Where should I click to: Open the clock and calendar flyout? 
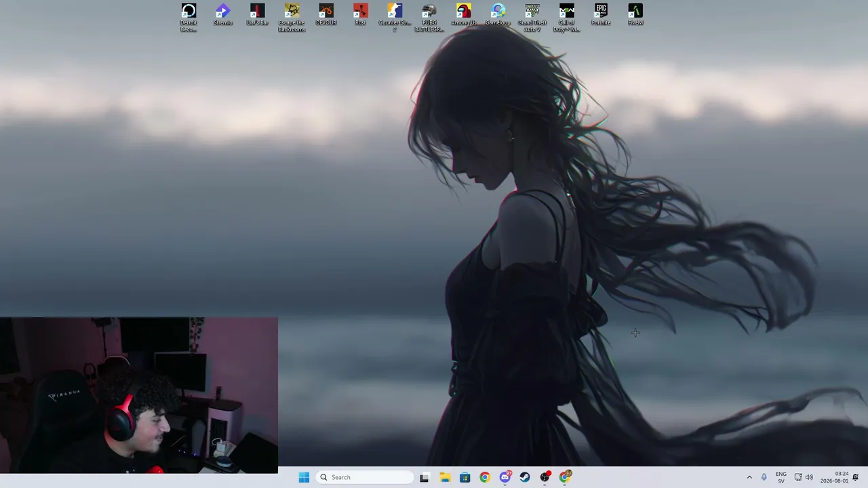click(x=834, y=477)
